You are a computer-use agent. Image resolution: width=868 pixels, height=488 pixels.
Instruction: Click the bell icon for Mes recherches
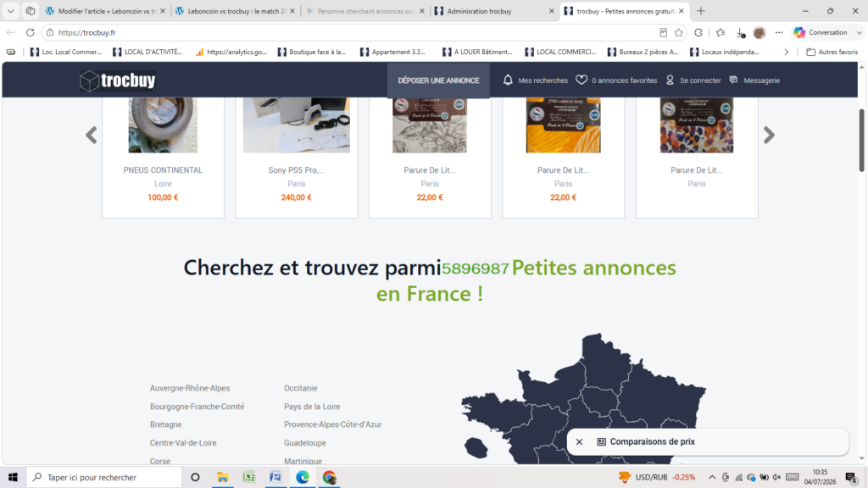coord(508,80)
